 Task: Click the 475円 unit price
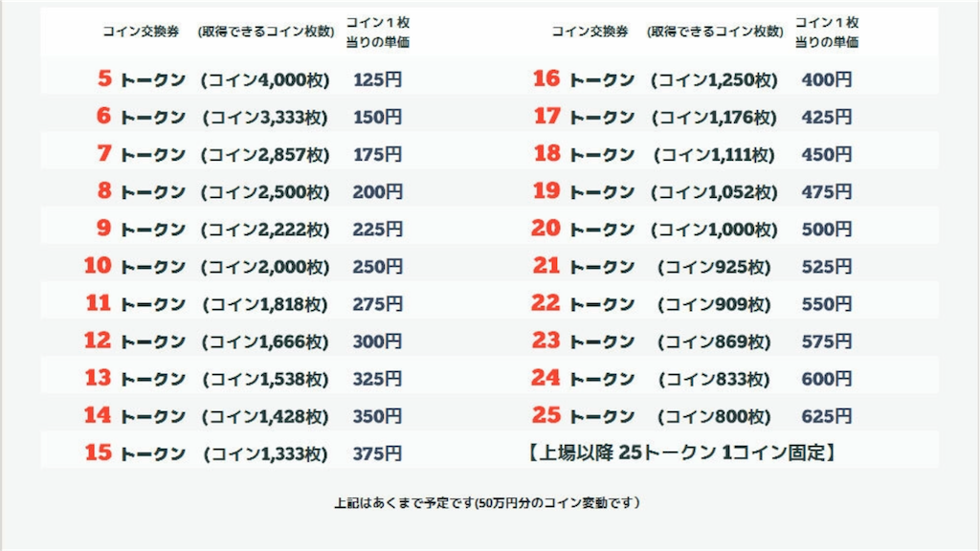coord(827,192)
